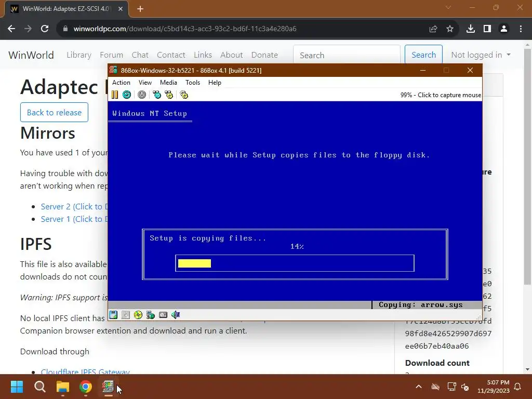
Task: Open the Cloudflare IPFS Gateway link
Action: pos(85,371)
